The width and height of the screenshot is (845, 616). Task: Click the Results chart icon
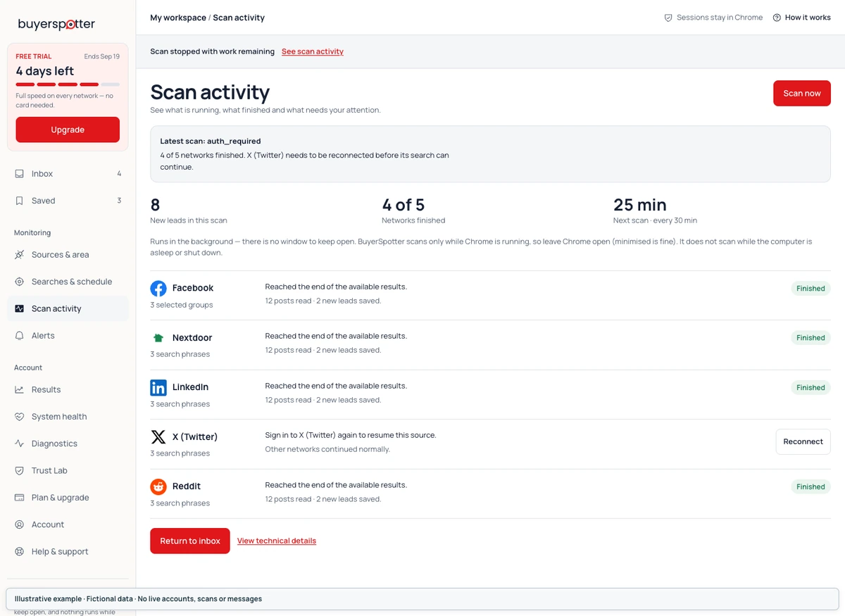(x=20, y=389)
